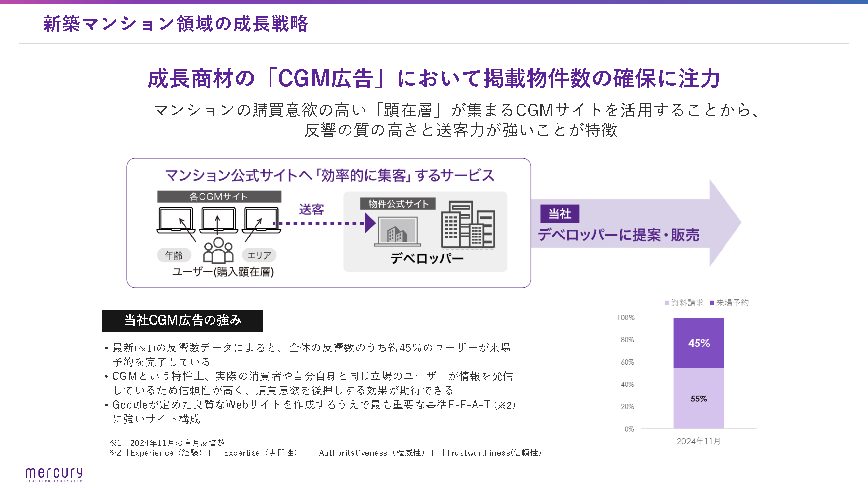The height and width of the screenshot is (488, 868).
Task: Click the rightmost CGM laptop icon
Action: point(261,220)
